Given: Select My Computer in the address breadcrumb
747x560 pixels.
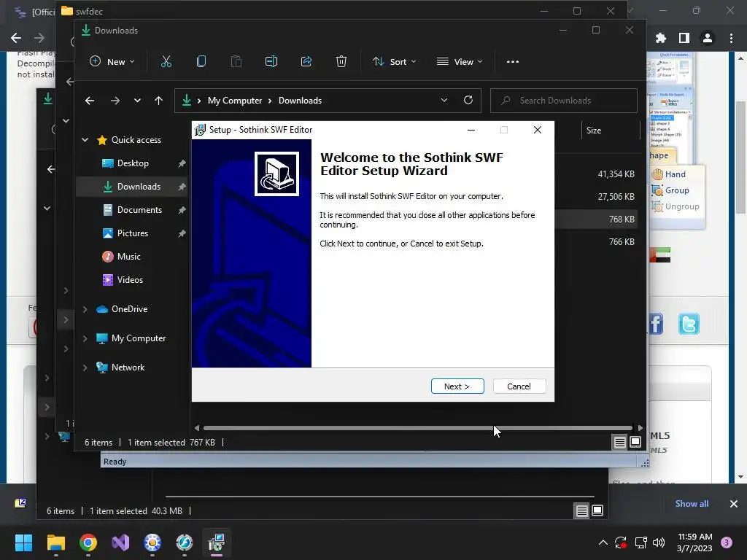Looking at the screenshot, I should pyautogui.click(x=235, y=101).
